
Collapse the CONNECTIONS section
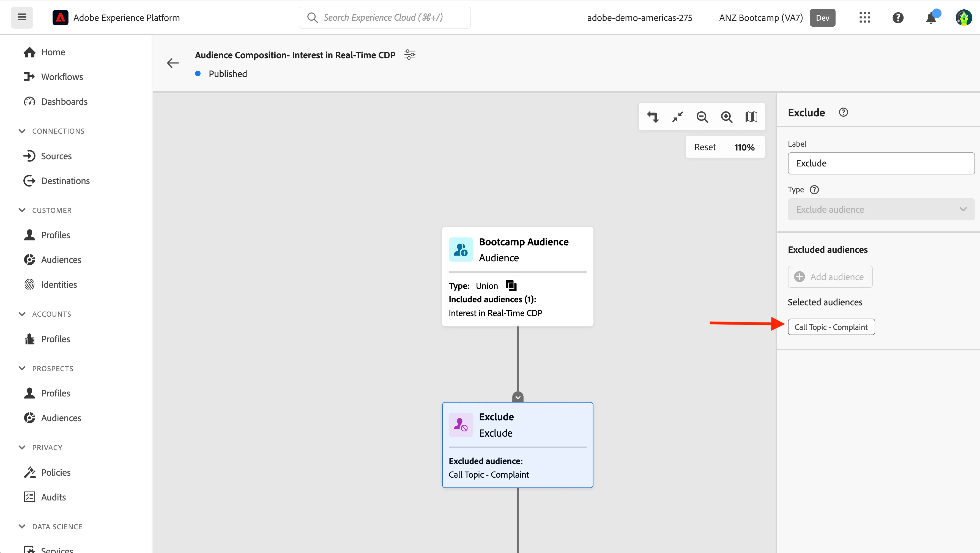(22, 131)
